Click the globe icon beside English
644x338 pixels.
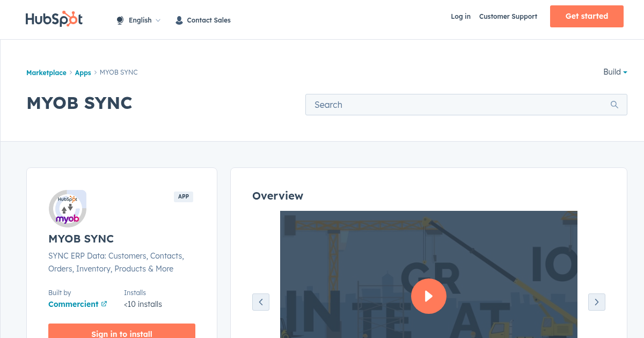click(x=120, y=20)
